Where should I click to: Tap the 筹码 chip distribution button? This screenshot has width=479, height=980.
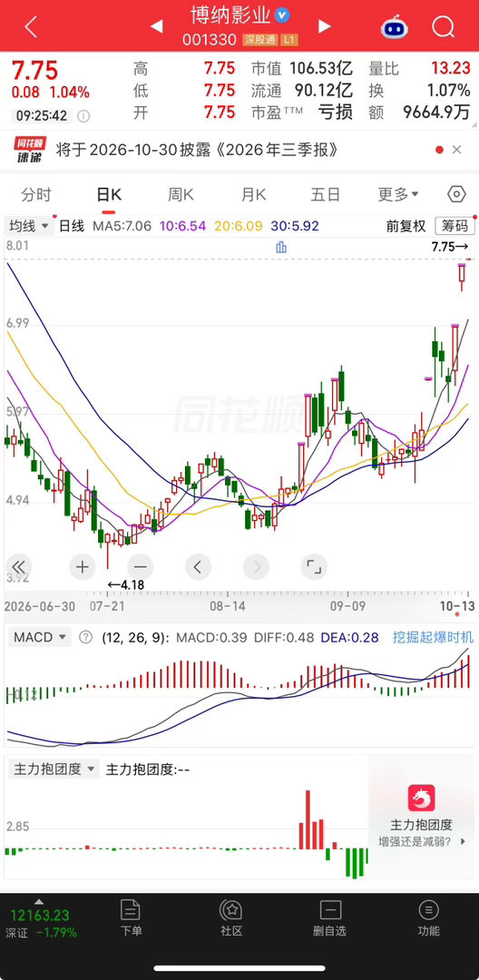pyautogui.click(x=455, y=226)
